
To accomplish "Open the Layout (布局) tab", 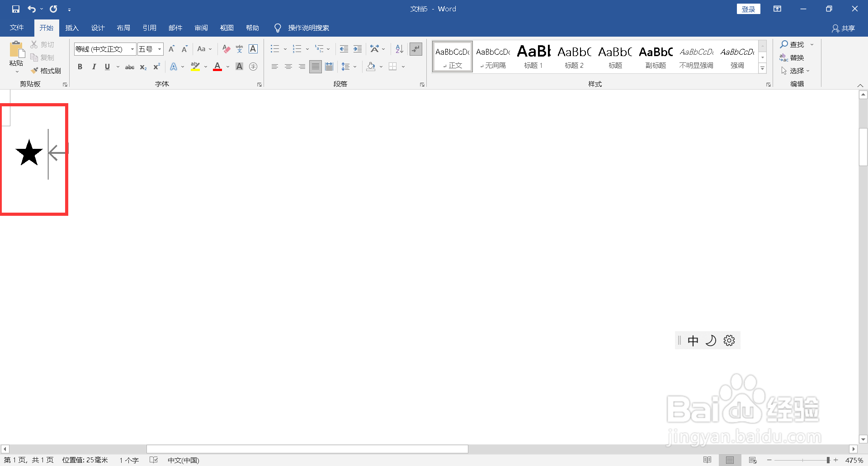I will point(123,28).
